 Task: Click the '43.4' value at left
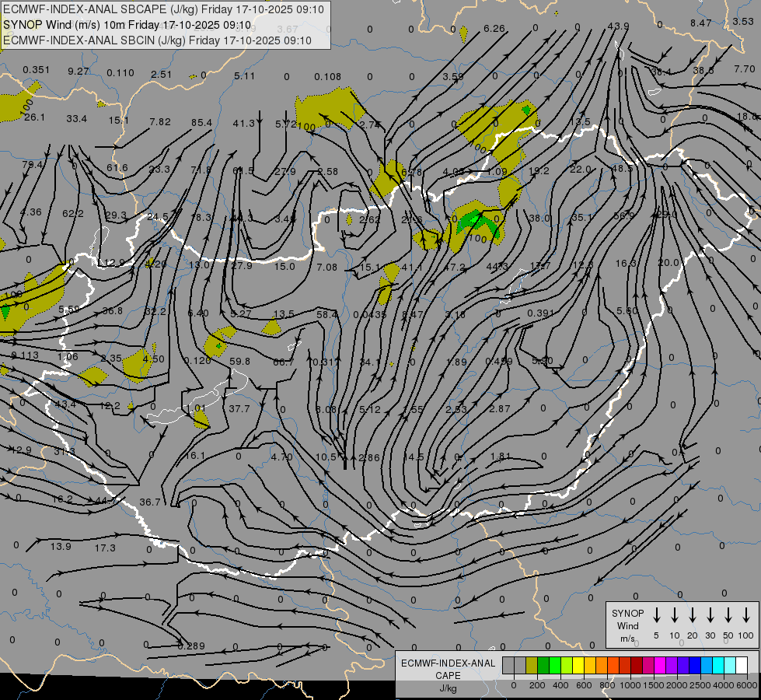click(65, 404)
